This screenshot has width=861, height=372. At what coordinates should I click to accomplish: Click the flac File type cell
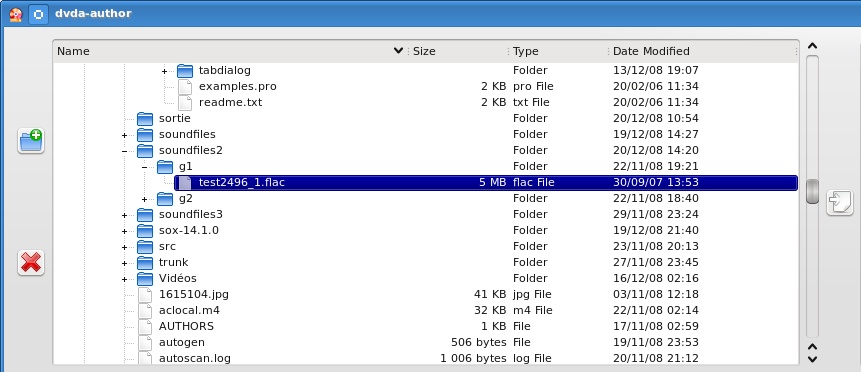point(534,182)
